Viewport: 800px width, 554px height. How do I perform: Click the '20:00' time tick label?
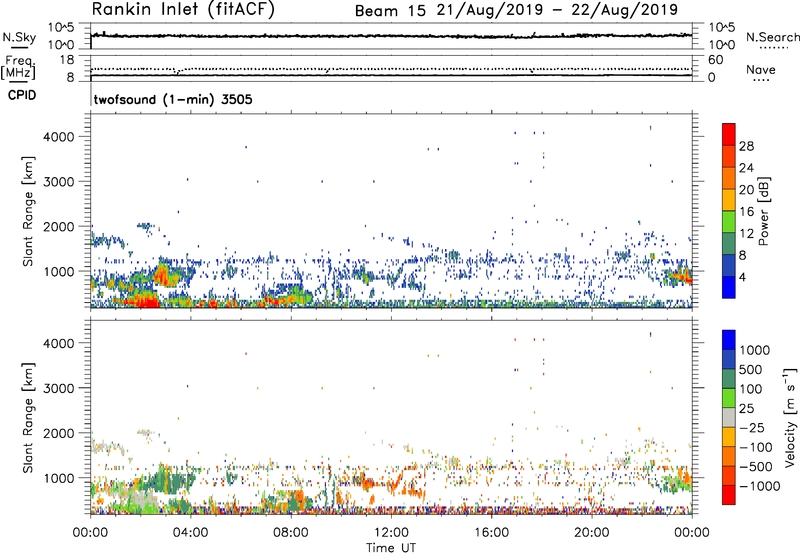591,533
